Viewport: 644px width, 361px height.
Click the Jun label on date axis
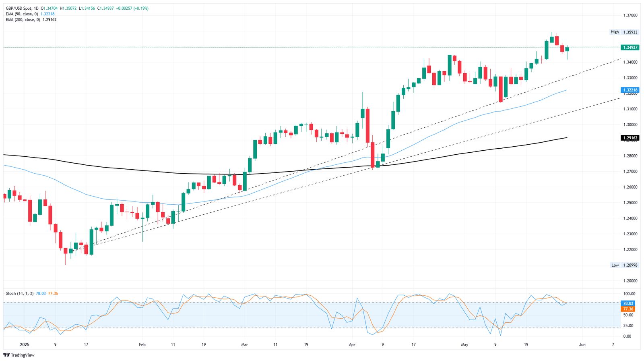click(582, 344)
